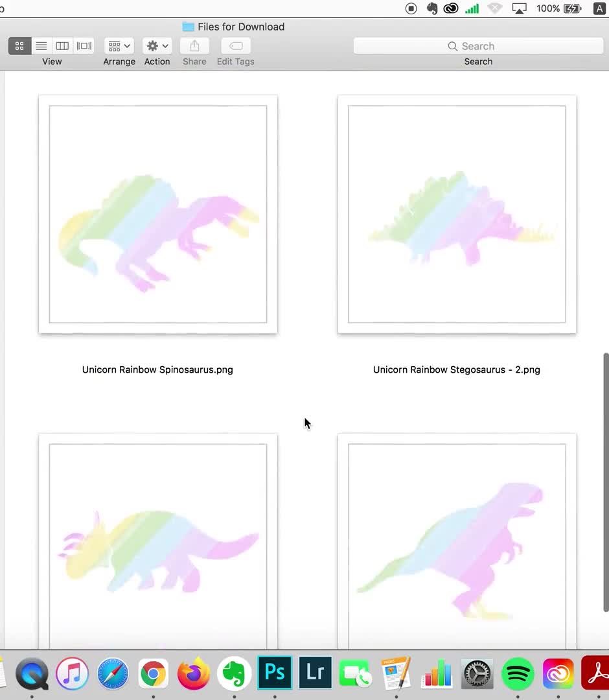The image size is (609, 700).
Task: Open Evernote from the Dock
Action: click(234, 673)
